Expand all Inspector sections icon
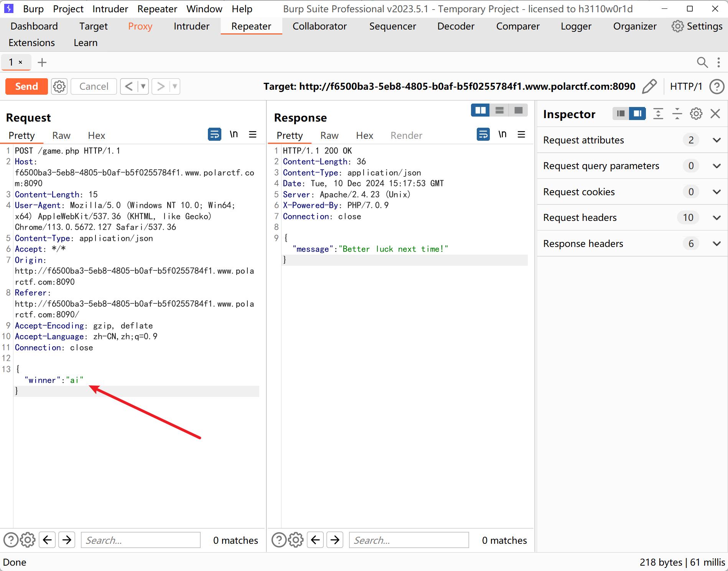 coord(658,114)
